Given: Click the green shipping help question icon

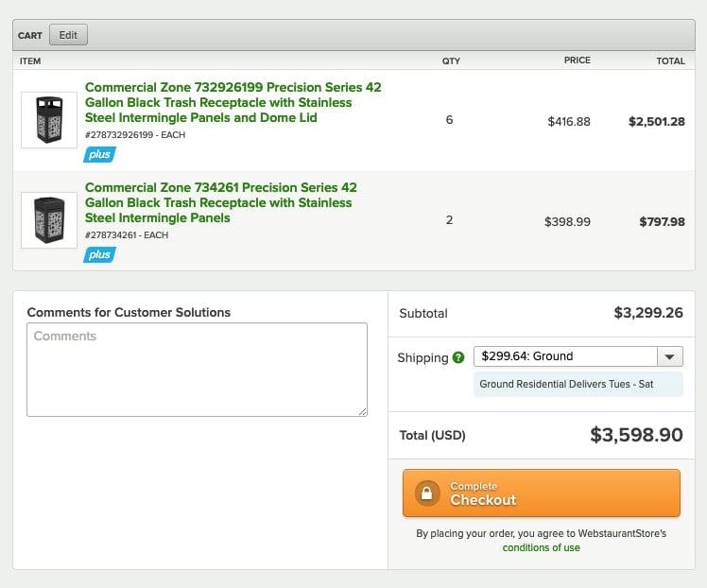Looking at the screenshot, I should tap(458, 357).
